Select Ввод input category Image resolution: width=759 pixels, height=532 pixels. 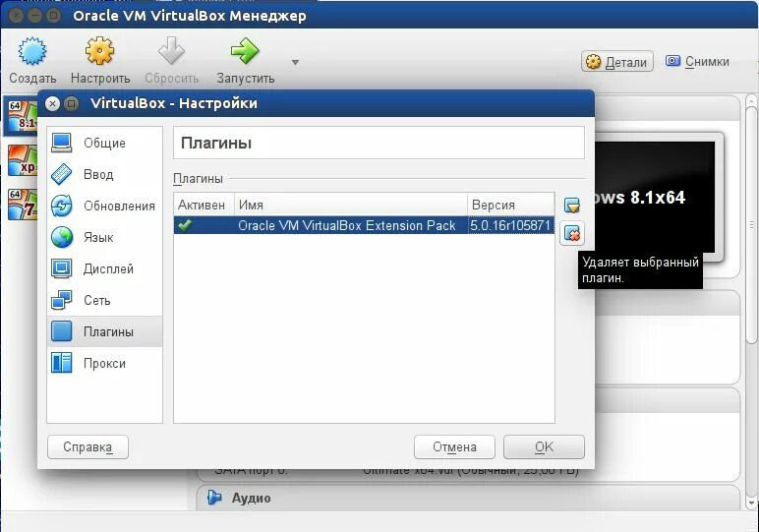[x=104, y=174]
